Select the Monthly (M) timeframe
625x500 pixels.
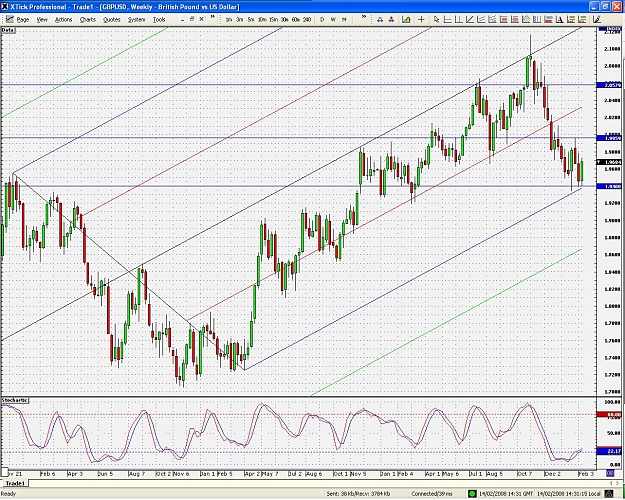(x=344, y=19)
